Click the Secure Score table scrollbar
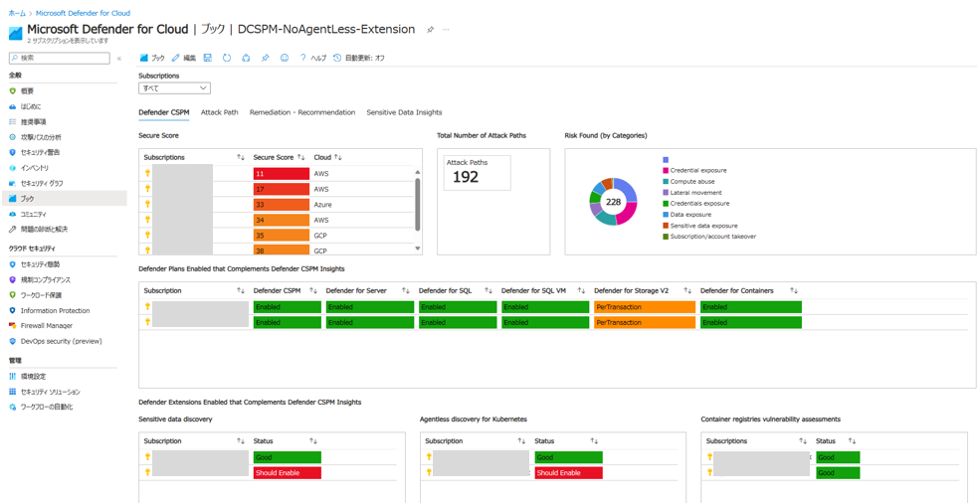Image resolution: width=980 pixels, height=504 pixels. pos(418,204)
